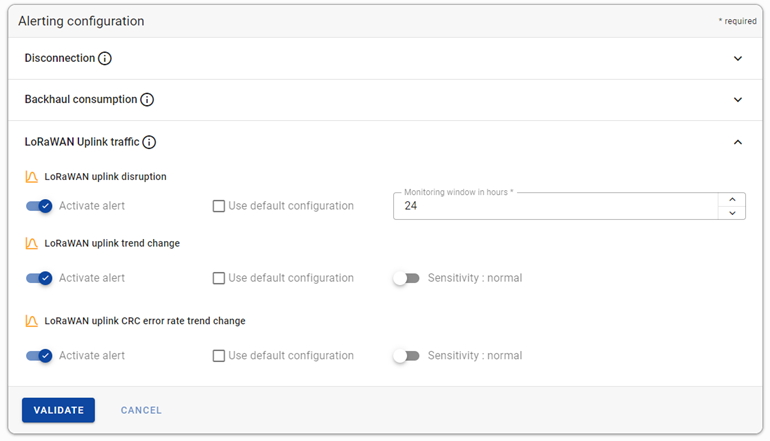Check default configuration for uplink disruption
The image size is (770, 441).
click(x=219, y=206)
